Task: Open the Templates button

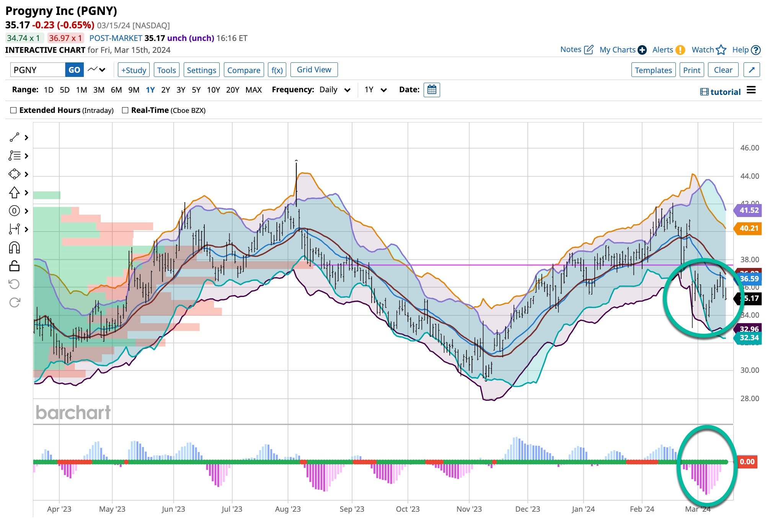Action: tap(653, 70)
